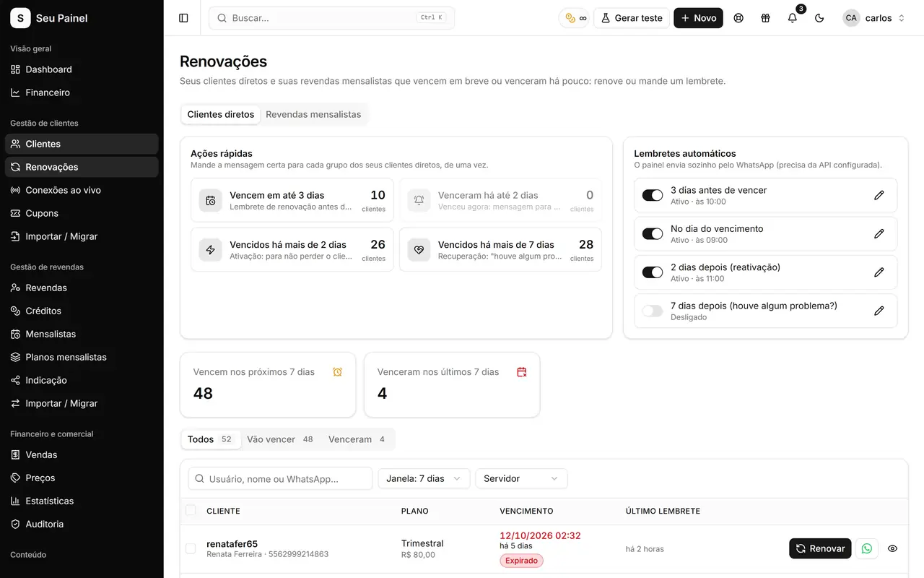924x578 pixels.
Task: Click the 'S' Seu Painel logo
Action: [x=20, y=18]
